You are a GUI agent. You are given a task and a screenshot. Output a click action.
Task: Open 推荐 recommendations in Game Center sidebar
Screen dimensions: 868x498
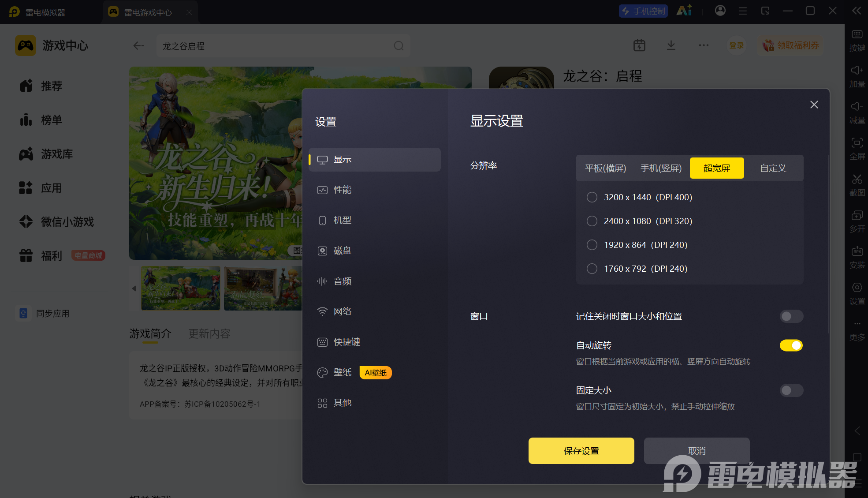[x=42, y=86]
